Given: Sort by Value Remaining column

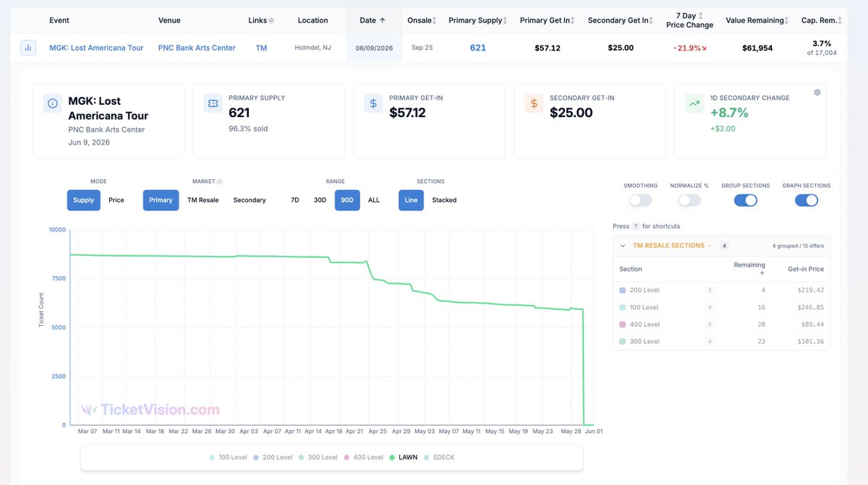Looking at the screenshot, I should tap(786, 20).
